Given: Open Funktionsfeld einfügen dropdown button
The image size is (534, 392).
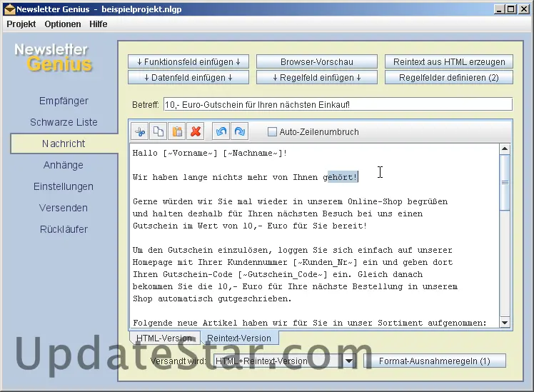Looking at the screenshot, I should tap(188, 62).
